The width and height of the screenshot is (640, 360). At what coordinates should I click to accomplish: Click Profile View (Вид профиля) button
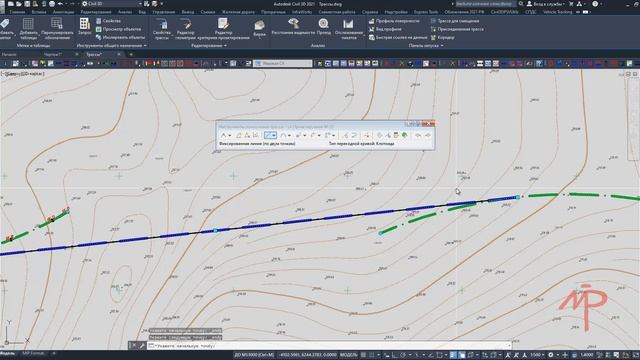(385, 29)
